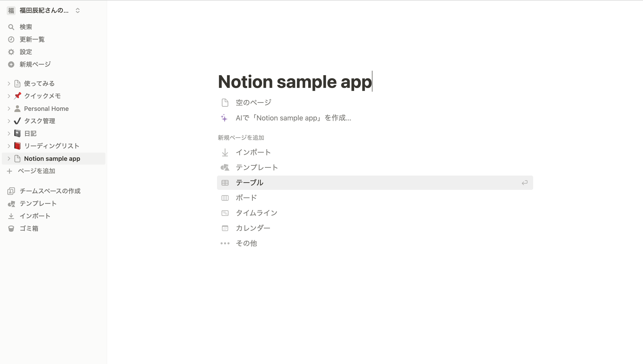This screenshot has width=643, height=364.
Task: Expand the タスク管理 page in sidebar
Action: tap(9, 121)
